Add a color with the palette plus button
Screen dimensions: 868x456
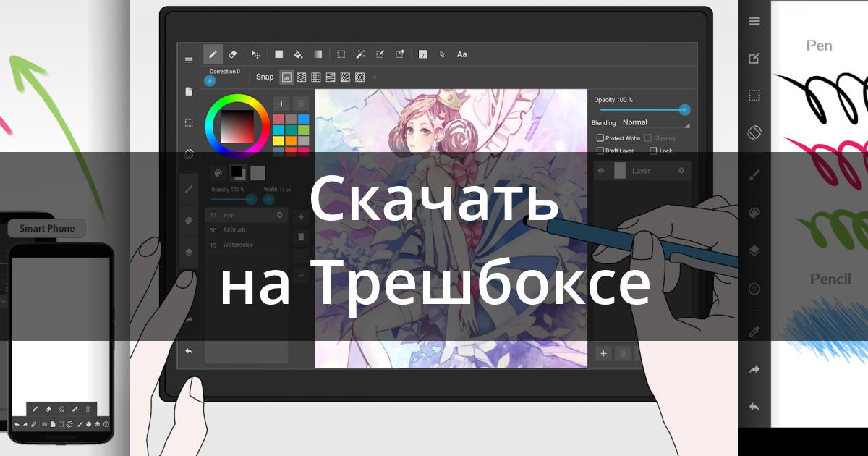tap(281, 104)
